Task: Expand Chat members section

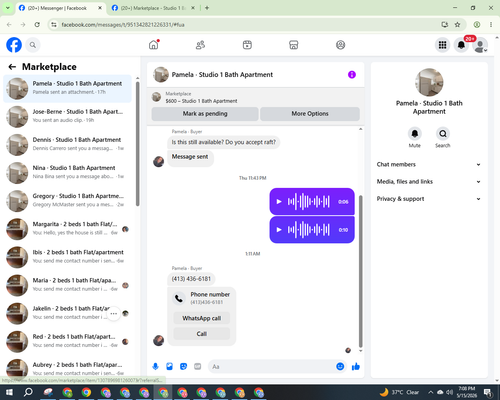Action: point(429,164)
